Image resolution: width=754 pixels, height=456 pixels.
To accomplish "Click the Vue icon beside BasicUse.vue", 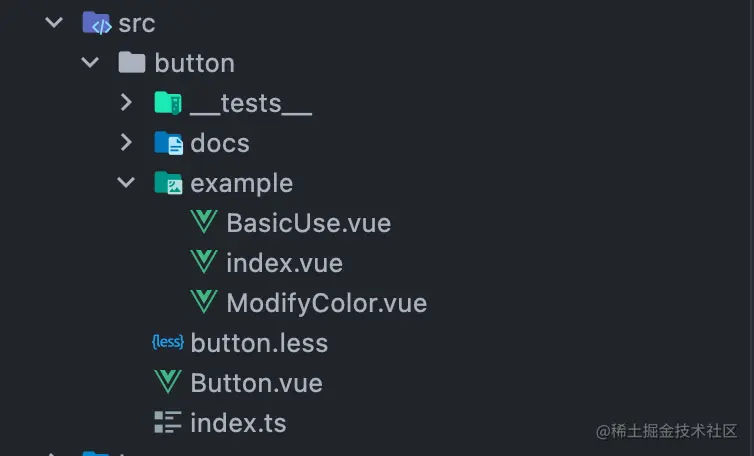I will [204, 222].
